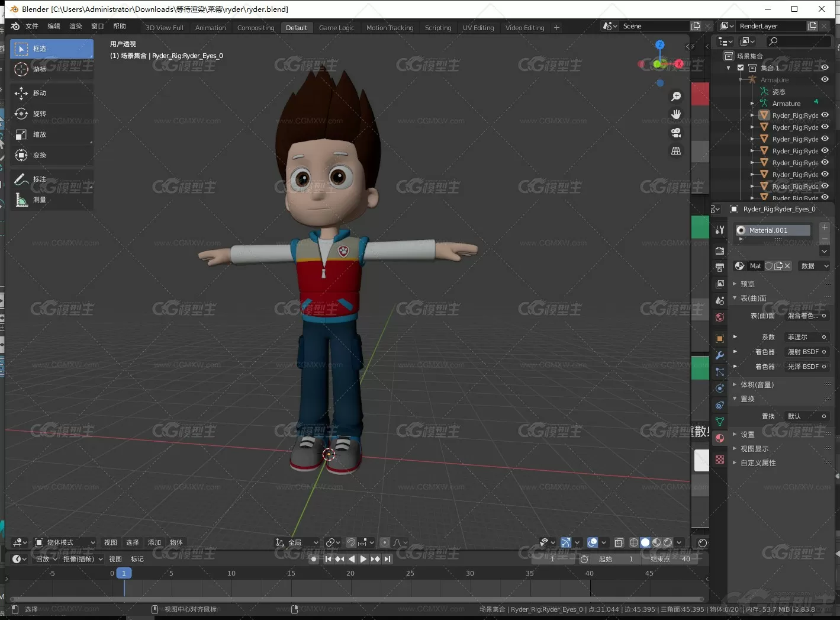This screenshot has width=840, height=620.
Task: Open the Texture checkerboard tab
Action: tap(720, 460)
